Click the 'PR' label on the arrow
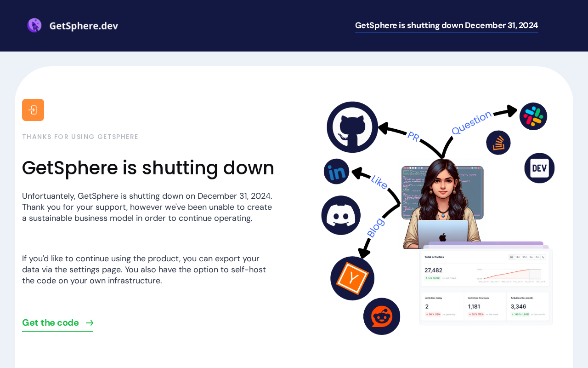The height and width of the screenshot is (368, 588). (413, 137)
